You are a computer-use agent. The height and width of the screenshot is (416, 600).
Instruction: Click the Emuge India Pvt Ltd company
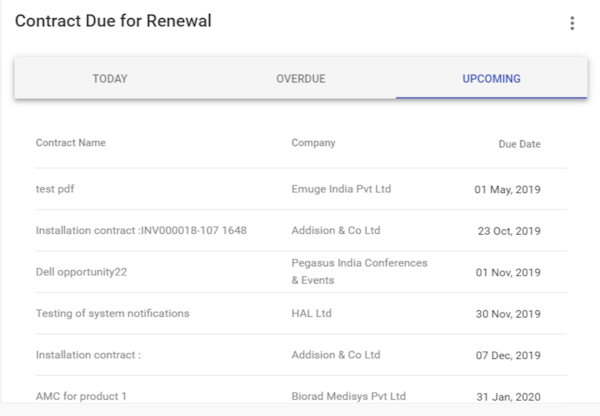point(341,189)
